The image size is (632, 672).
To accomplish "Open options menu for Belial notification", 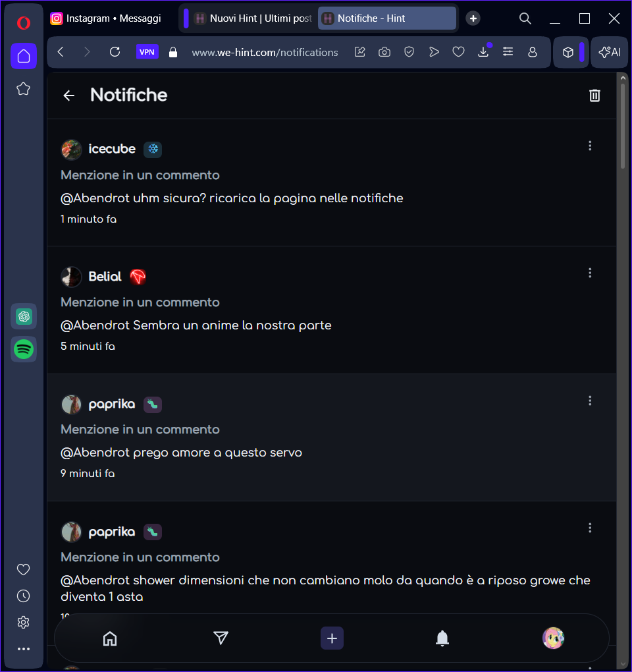I will 590,273.
